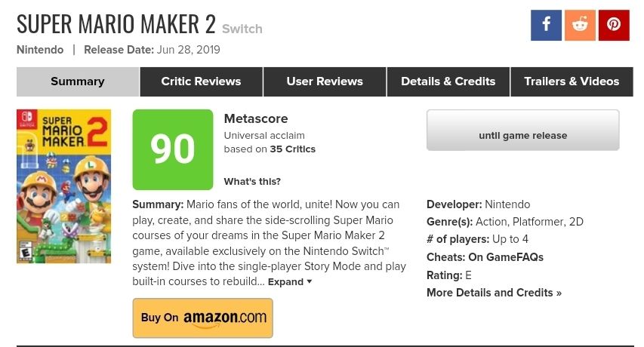
Task: Click the Super Mario Maker 2 cover art
Action: coord(63,186)
